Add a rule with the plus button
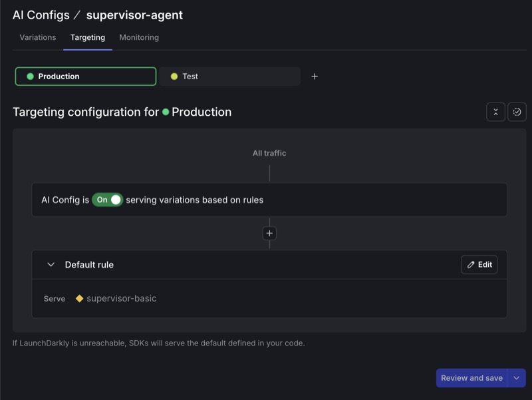The width and height of the screenshot is (532, 400). (x=269, y=233)
